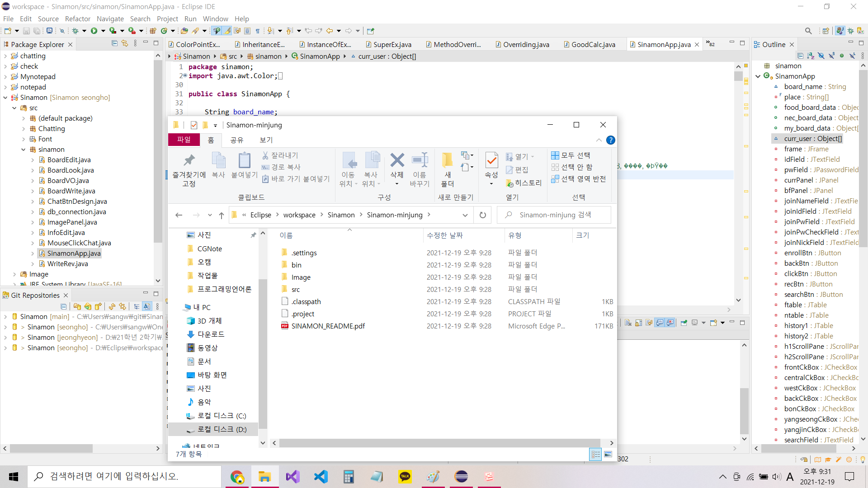
Task: Open the address bar history dropdown
Action: coord(465,215)
